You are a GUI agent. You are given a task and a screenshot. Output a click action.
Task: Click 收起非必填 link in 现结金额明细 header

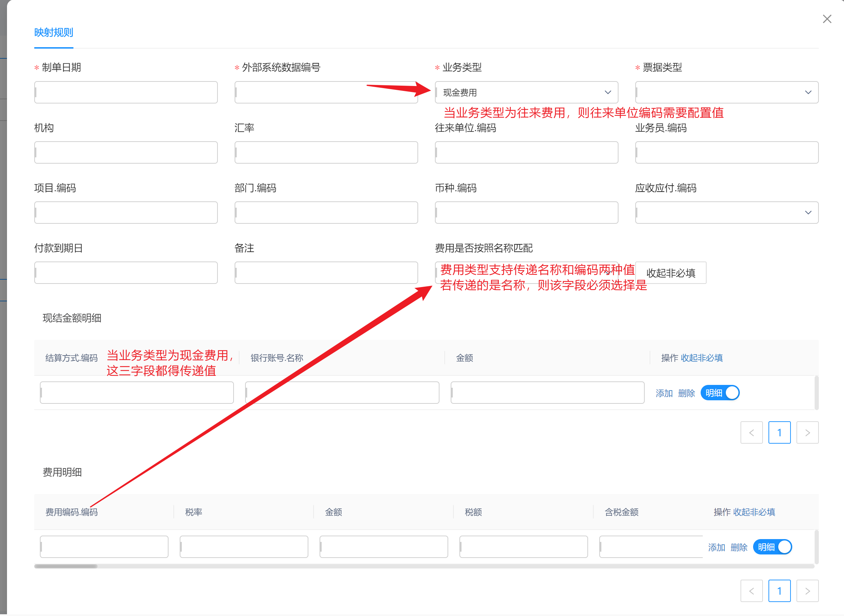(x=702, y=358)
